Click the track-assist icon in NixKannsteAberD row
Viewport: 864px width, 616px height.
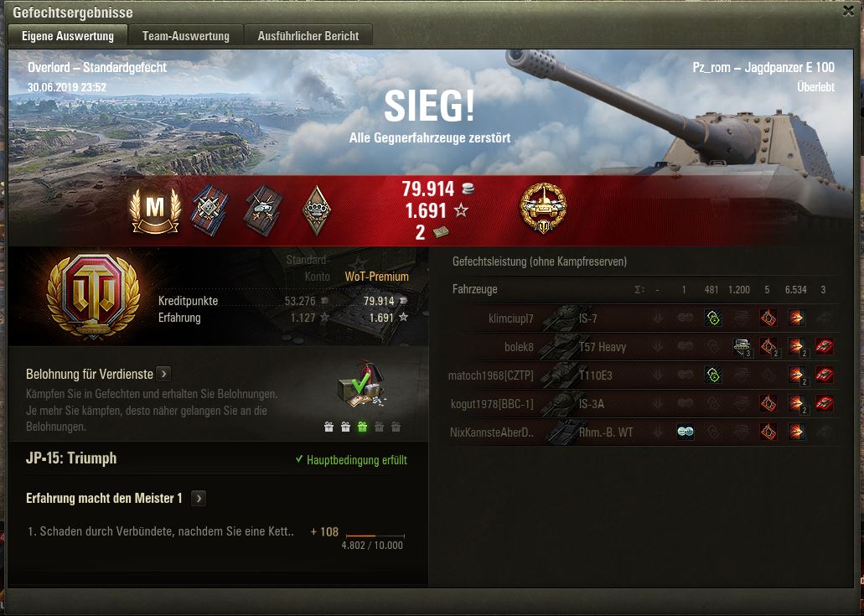pyautogui.click(x=685, y=432)
